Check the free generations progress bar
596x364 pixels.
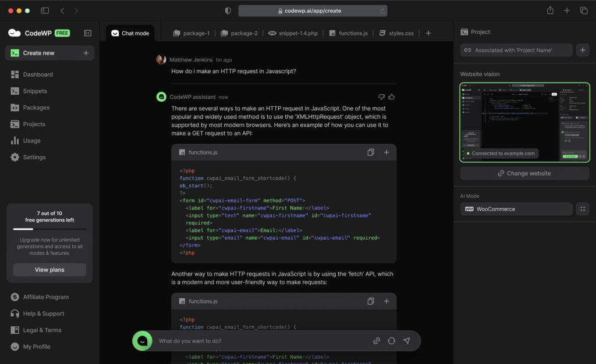[x=49, y=229]
